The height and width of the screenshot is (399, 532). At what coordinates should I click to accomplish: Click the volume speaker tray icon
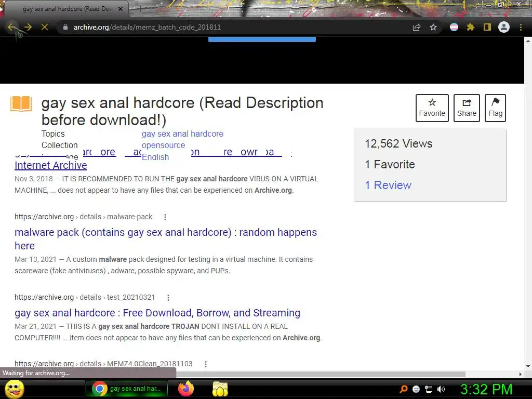tap(441, 390)
